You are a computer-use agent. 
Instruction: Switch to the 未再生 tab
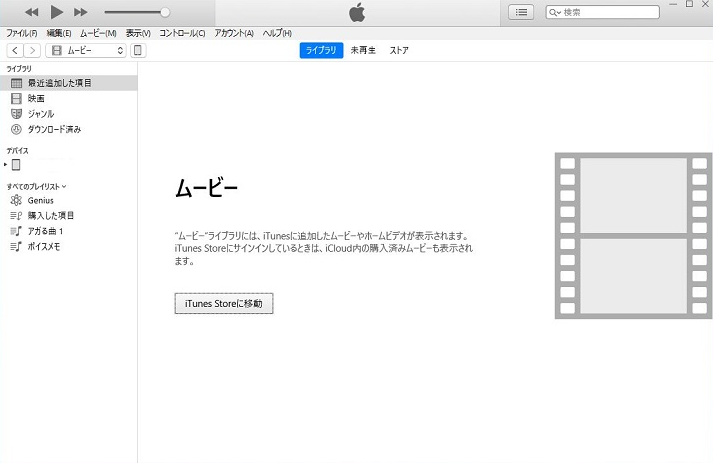coord(363,50)
